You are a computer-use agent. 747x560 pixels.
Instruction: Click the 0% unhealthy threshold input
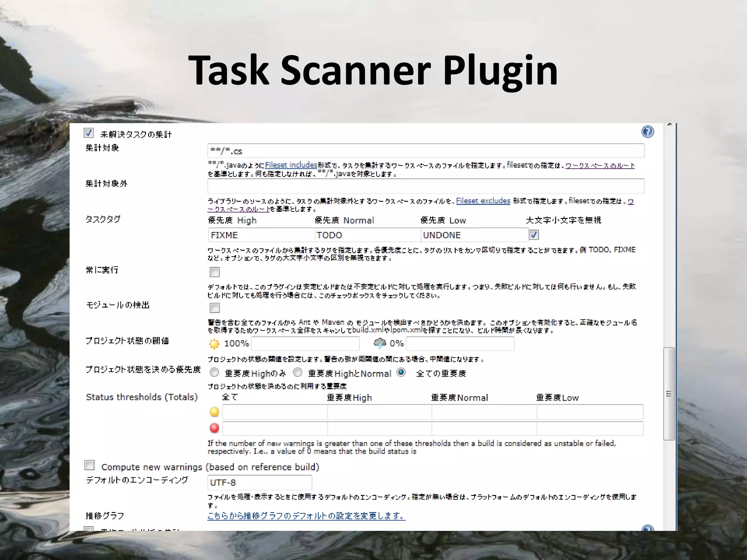click(x=460, y=344)
